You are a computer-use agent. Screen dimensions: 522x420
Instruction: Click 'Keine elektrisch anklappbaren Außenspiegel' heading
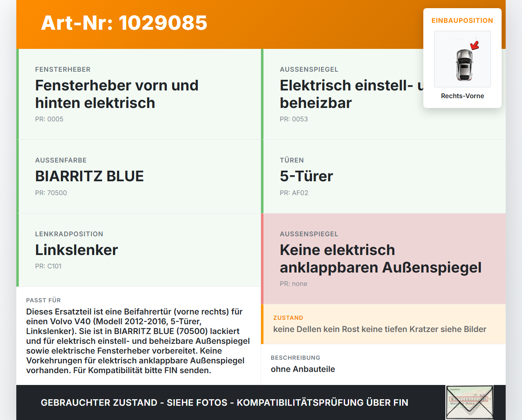[x=380, y=259]
